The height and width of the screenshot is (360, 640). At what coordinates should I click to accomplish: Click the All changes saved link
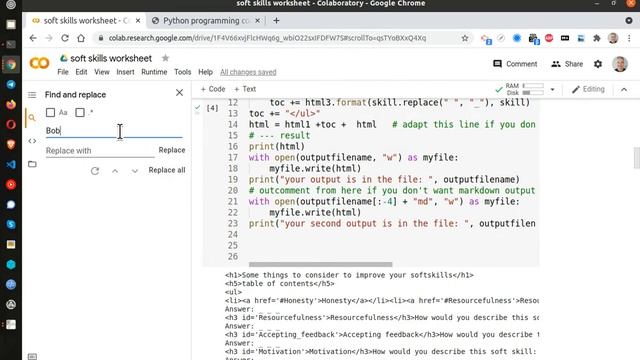tap(248, 72)
